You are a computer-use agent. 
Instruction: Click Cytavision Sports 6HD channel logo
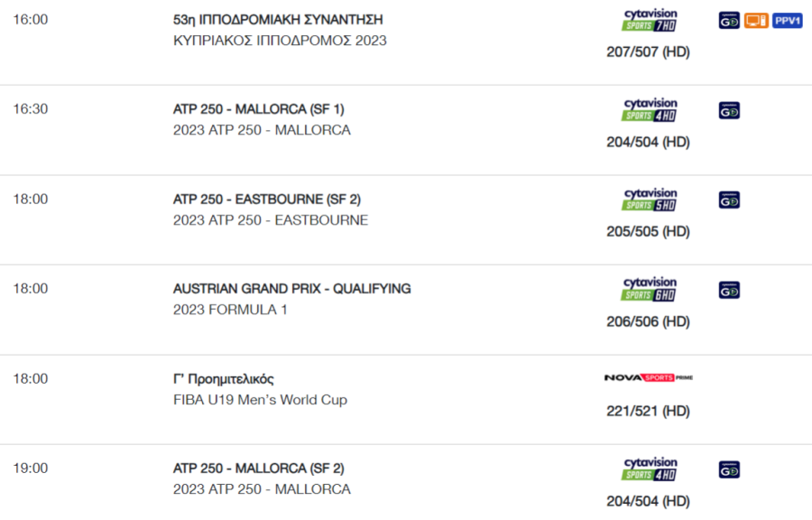click(650, 289)
